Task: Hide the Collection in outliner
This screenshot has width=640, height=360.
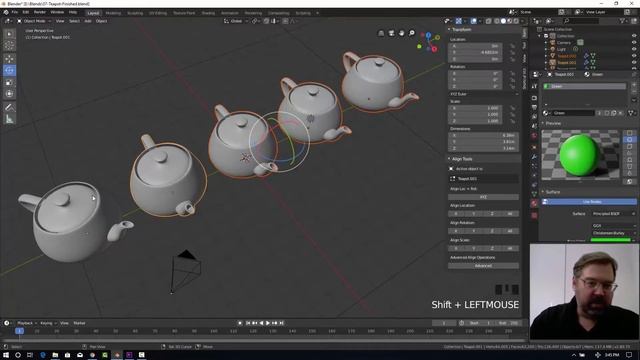Action: pos(634,36)
